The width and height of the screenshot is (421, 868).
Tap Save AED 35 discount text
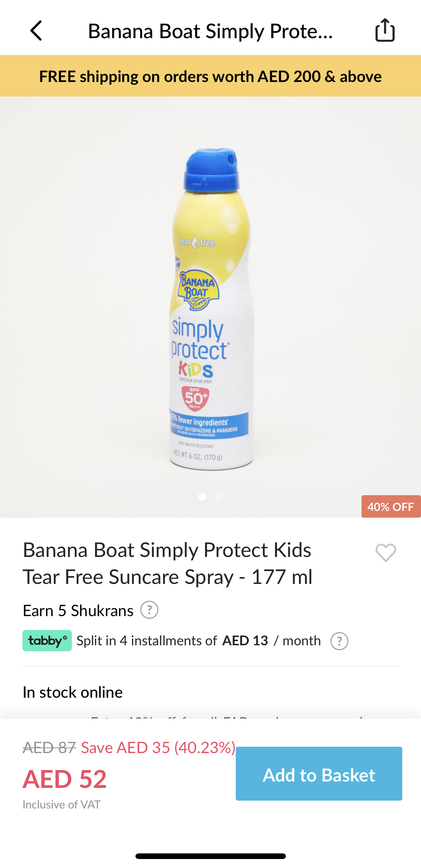pos(158,747)
